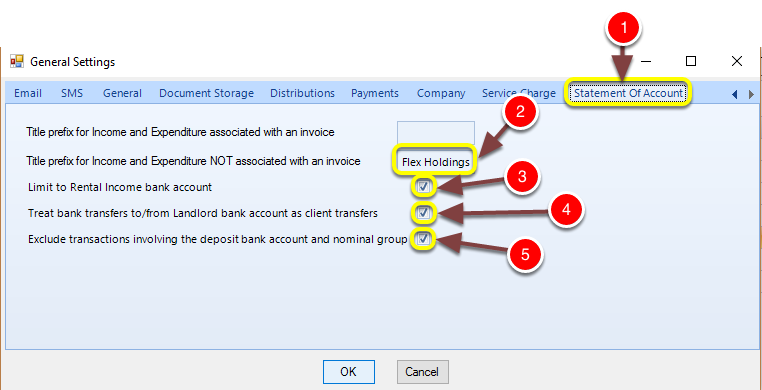The height and width of the screenshot is (390, 762).
Task: Switch to the Distributions tab
Action: click(302, 93)
